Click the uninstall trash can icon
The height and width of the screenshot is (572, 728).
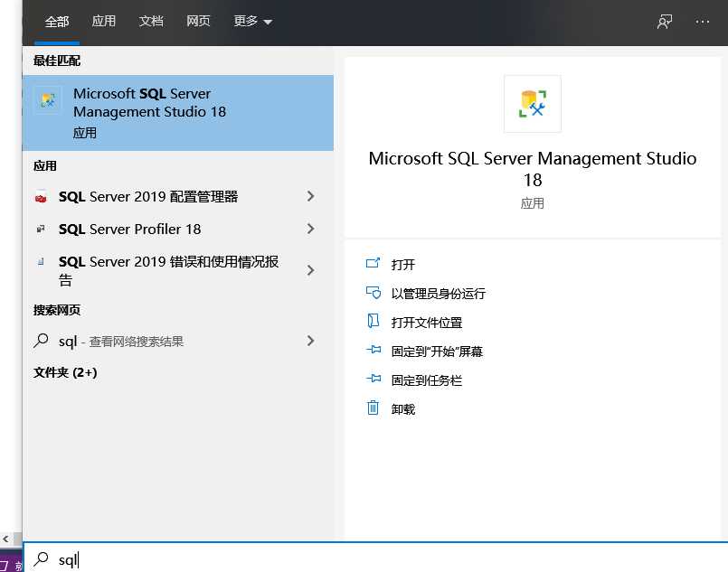pyautogui.click(x=373, y=408)
